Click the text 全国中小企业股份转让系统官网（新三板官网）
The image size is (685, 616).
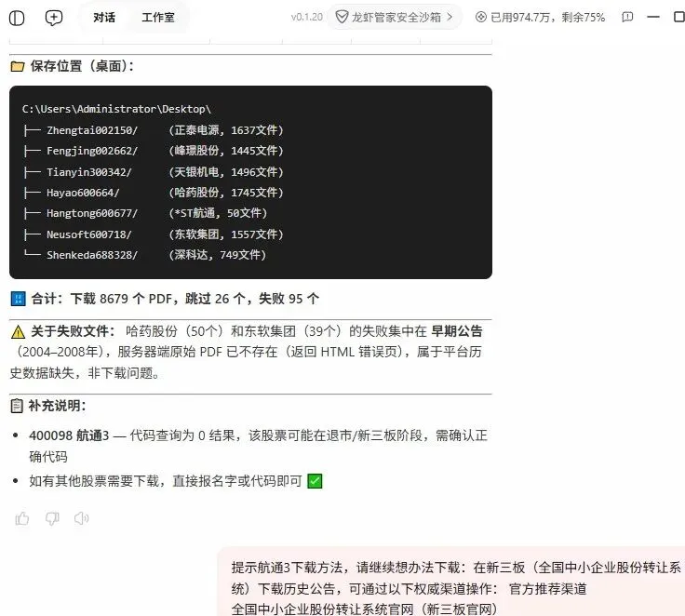[364, 609]
